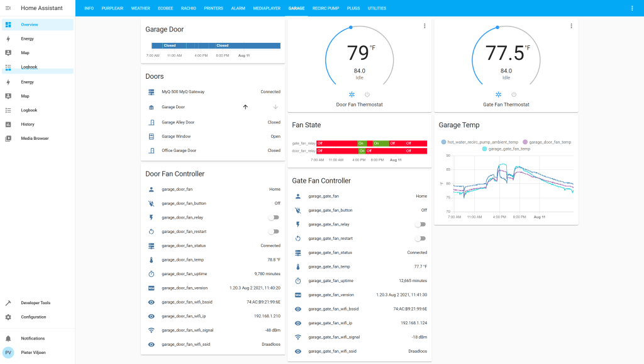Toggle the garage_door_fan_relay switch
The height and width of the screenshot is (364, 644).
coord(274,217)
